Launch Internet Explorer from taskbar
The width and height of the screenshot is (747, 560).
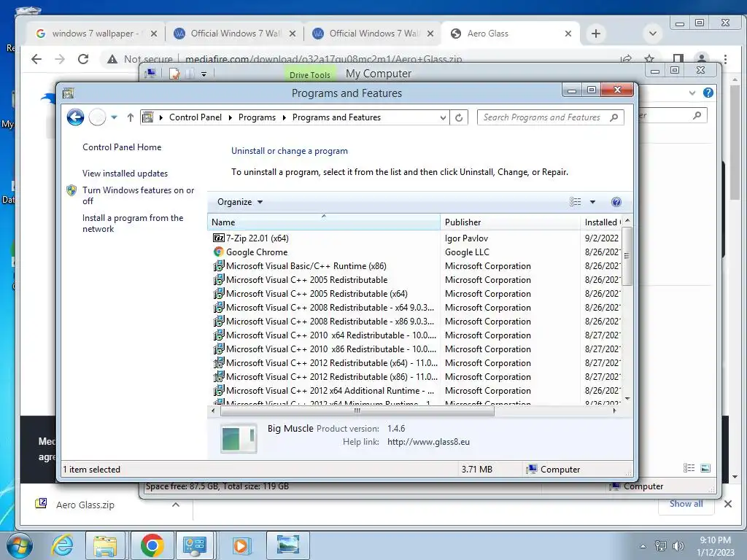coord(63,545)
